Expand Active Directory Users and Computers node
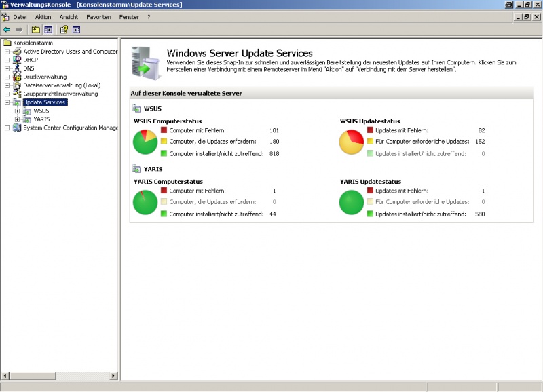543x392 pixels. click(x=7, y=52)
